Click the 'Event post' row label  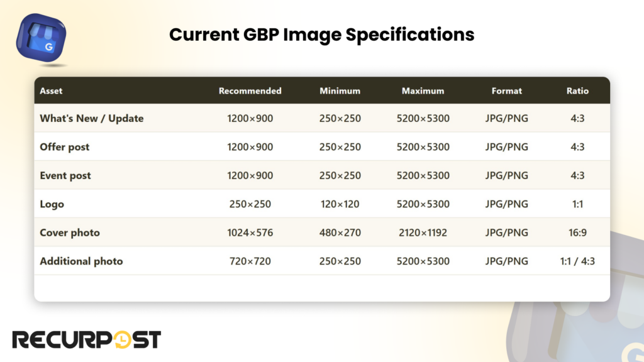pos(65,175)
